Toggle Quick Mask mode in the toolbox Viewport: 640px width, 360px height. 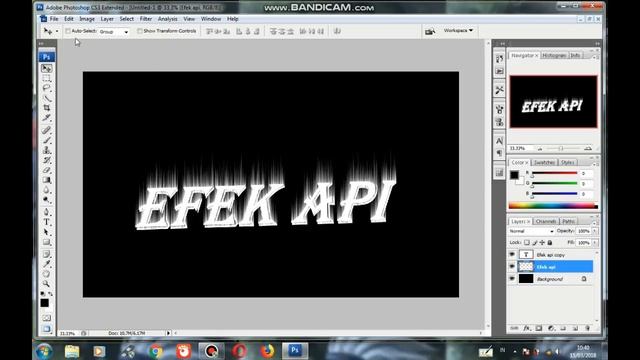click(x=47, y=318)
